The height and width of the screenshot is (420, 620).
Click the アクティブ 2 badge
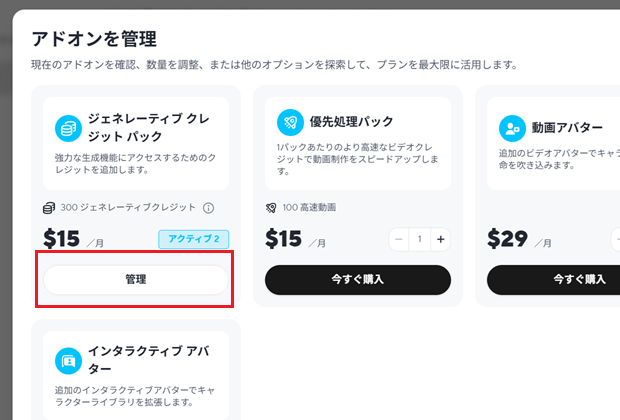click(194, 239)
